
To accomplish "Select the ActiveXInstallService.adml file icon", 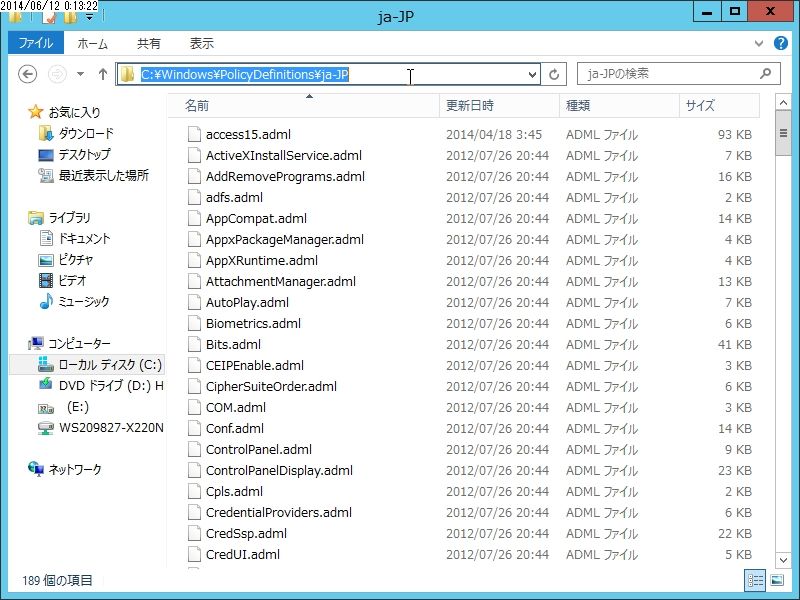I will pos(194,155).
